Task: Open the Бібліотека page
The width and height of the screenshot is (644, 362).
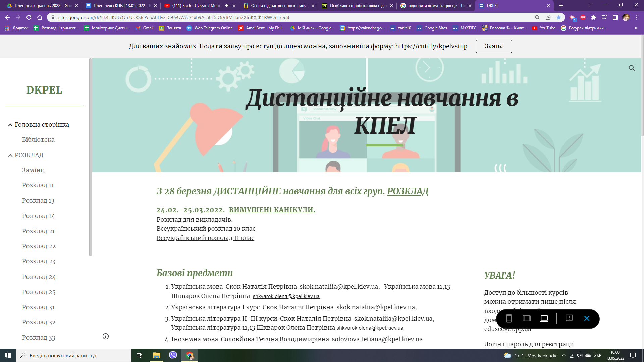Action: pyautogui.click(x=38, y=140)
